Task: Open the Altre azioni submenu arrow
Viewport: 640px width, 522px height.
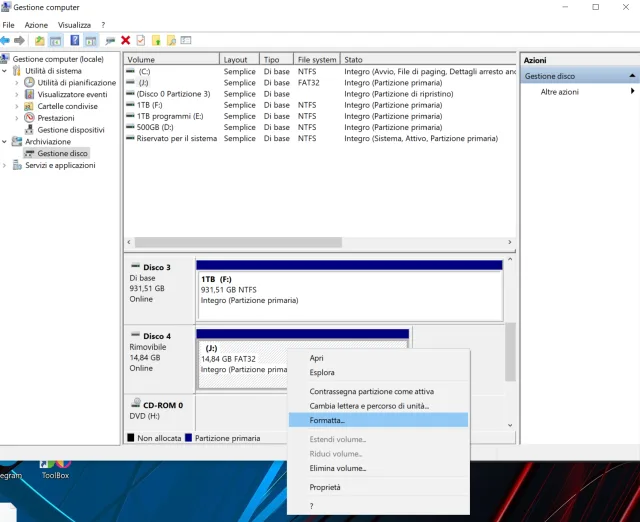Action: tap(632, 92)
